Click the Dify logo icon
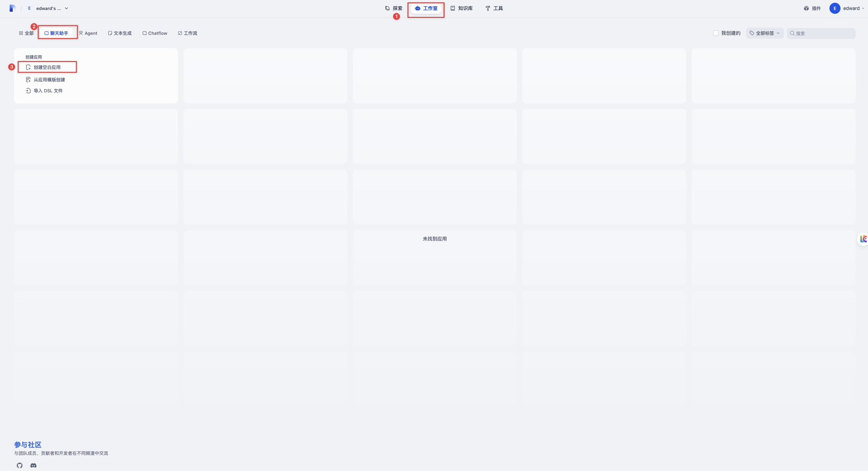 point(12,8)
